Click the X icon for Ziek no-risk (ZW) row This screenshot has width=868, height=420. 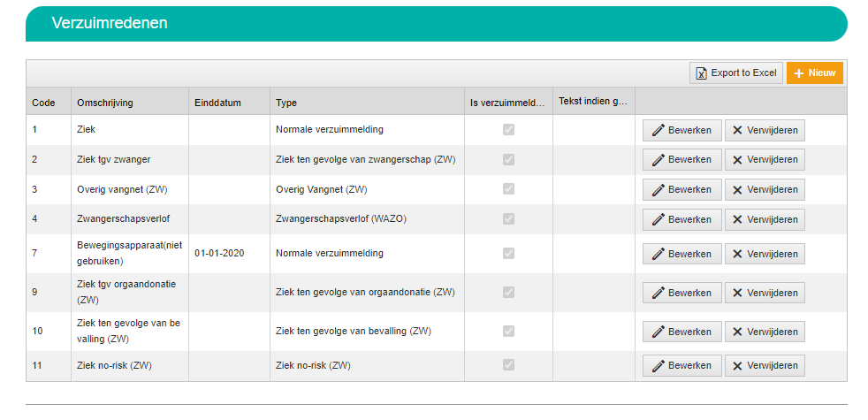pyautogui.click(x=737, y=366)
